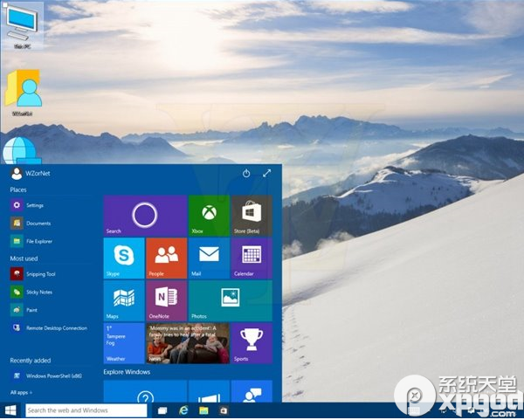Expand Start menu to full screen

[266, 173]
